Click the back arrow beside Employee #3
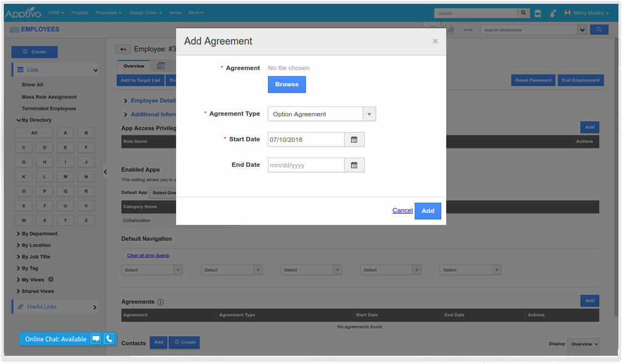The height and width of the screenshot is (364, 625). (123, 48)
